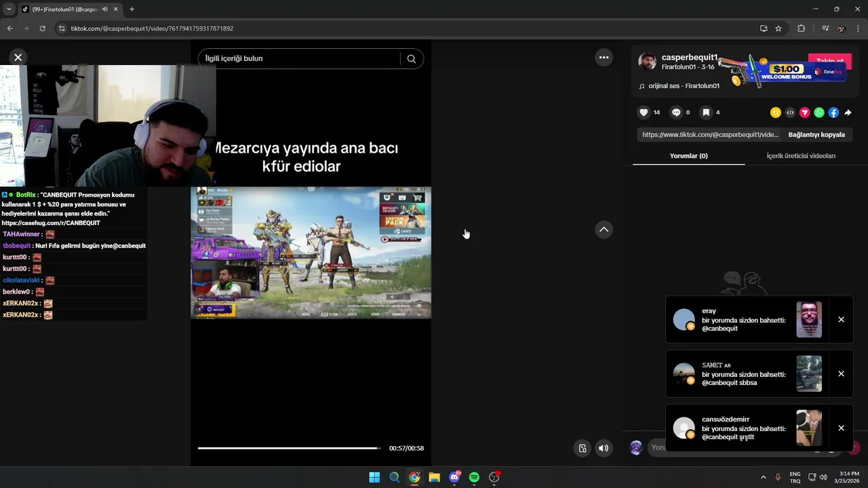The height and width of the screenshot is (488, 868).
Task: Install app icon in address bar
Action: (x=764, y=28)
